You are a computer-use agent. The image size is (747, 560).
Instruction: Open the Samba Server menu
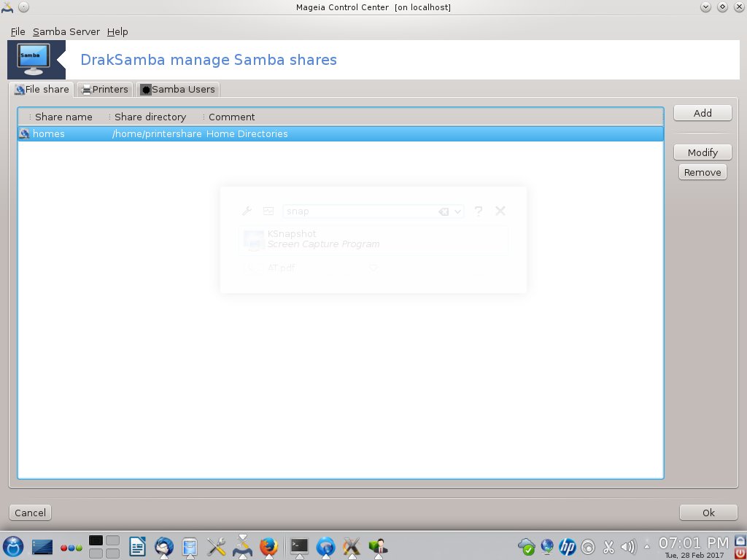[66, 32]
